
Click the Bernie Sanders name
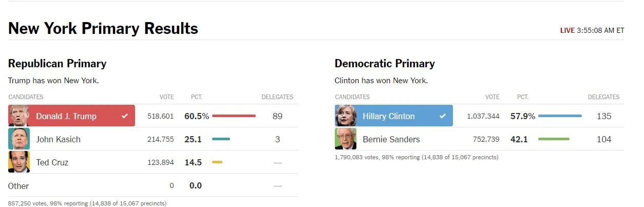click(x=391, y=139)
